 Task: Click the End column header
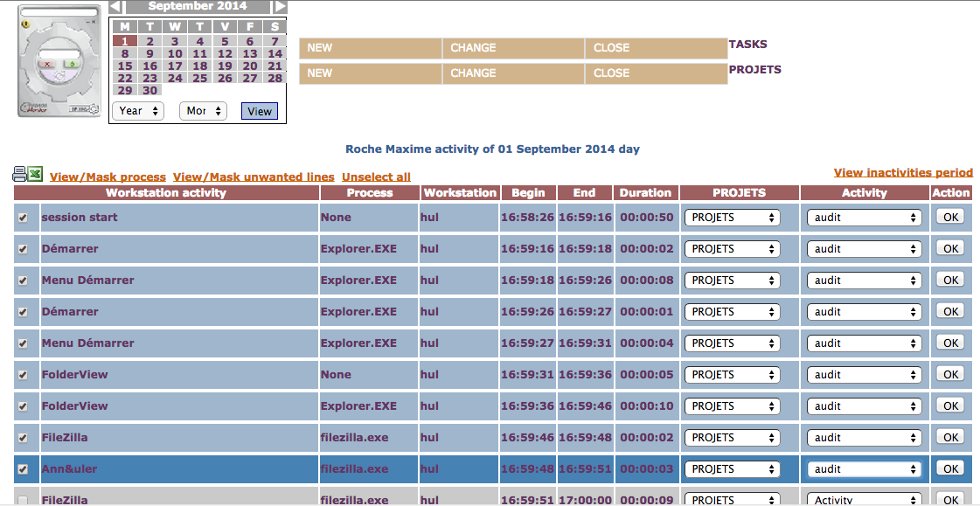(x=584, y=193)
